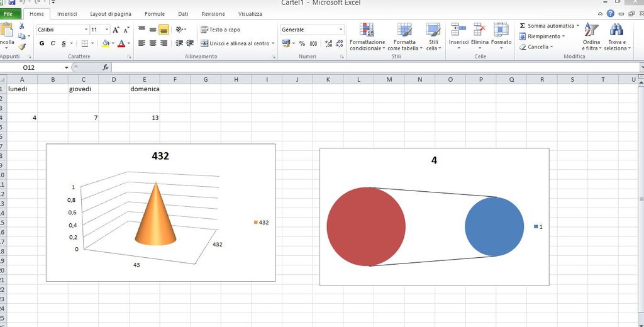Click the accounting number format icon
Image resolution: width=644 pixels, height=327 pixels.
[286, 43]
